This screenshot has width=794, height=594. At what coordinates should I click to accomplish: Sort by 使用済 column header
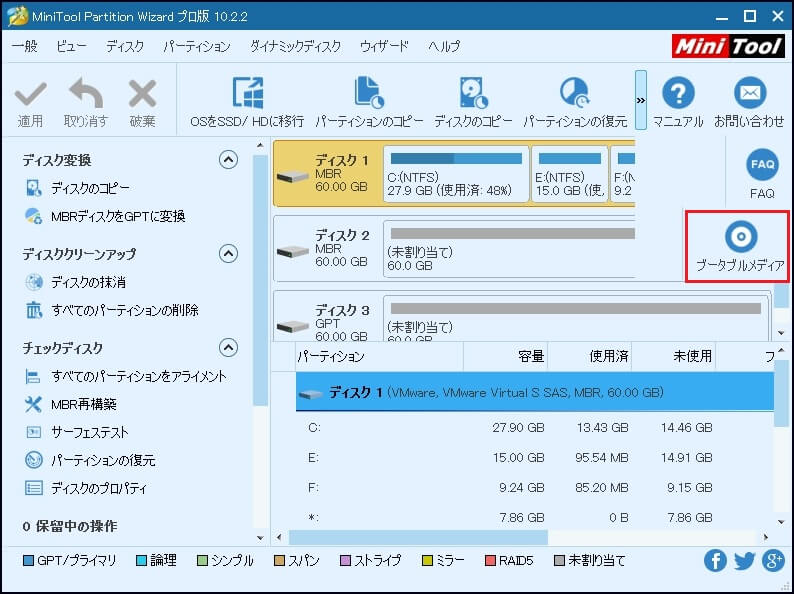(589, 357)
